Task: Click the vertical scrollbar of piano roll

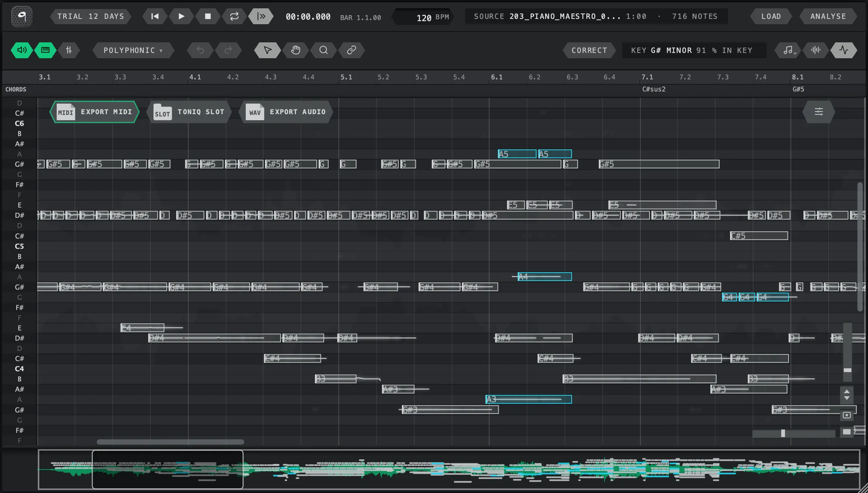Action: point(860,247)
